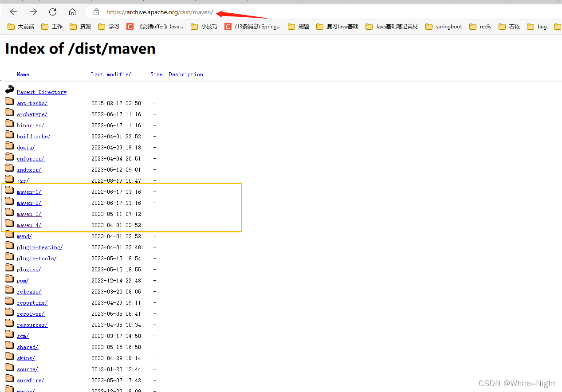Viewport: 562px width, 392px height.
Task: Open the browser Home page
Action: [72, 12]
